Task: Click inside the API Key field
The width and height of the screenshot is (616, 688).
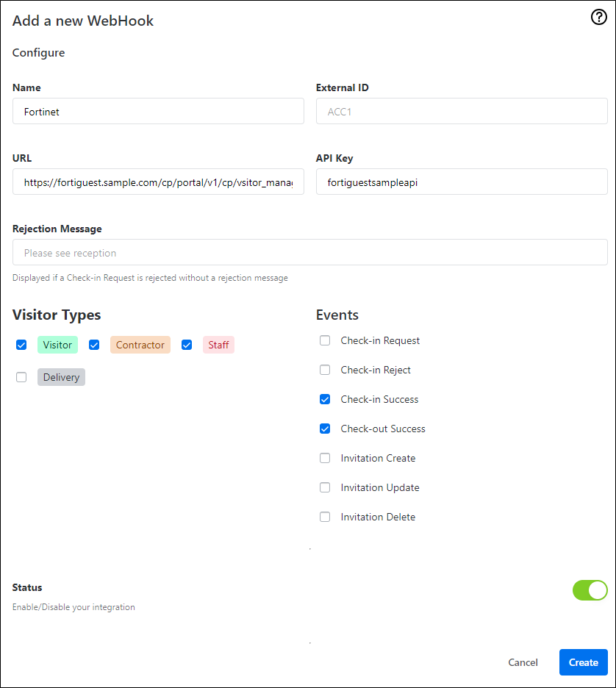Action: (462, 182)
